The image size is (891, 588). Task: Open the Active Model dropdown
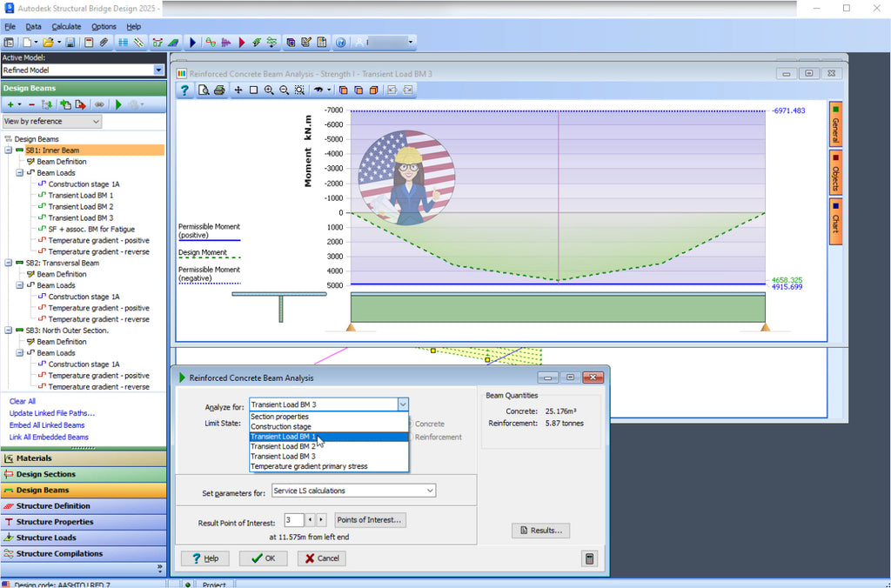157,70
